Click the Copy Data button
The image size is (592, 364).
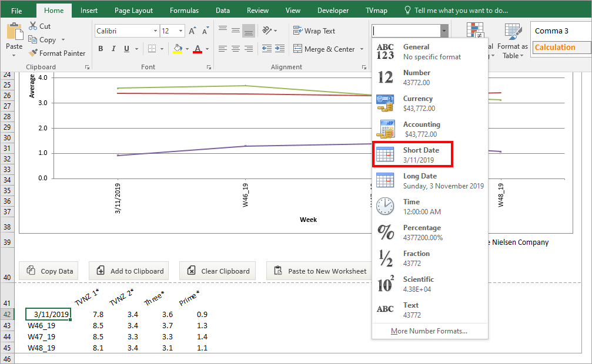[49, 271]
